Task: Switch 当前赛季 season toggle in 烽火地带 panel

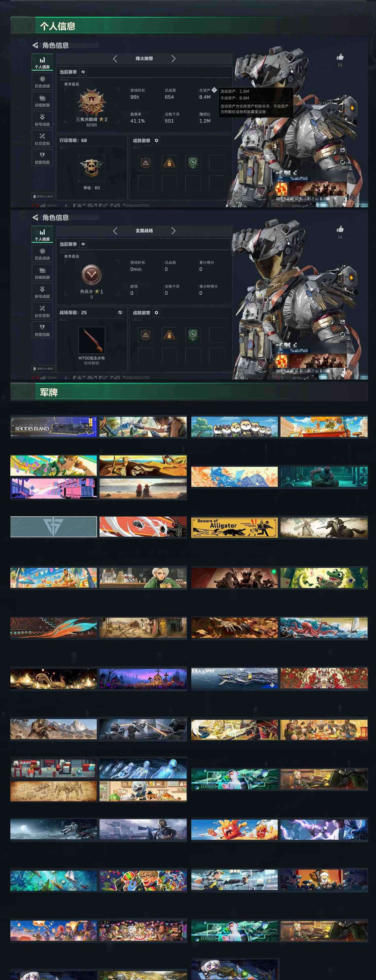Action: pyautogui.click(x=83, y=72)
